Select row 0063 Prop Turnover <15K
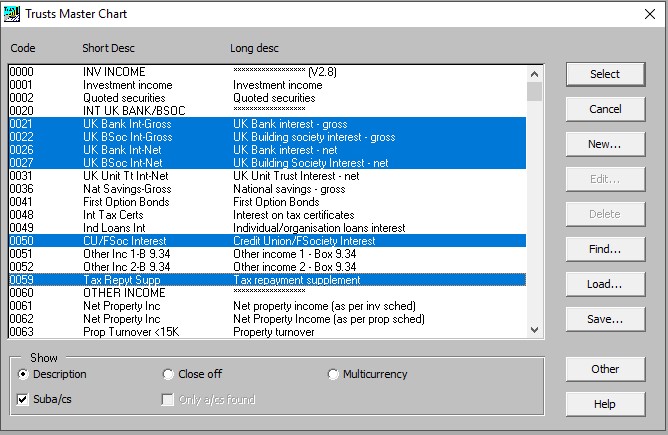 click(x=268, y=331)
